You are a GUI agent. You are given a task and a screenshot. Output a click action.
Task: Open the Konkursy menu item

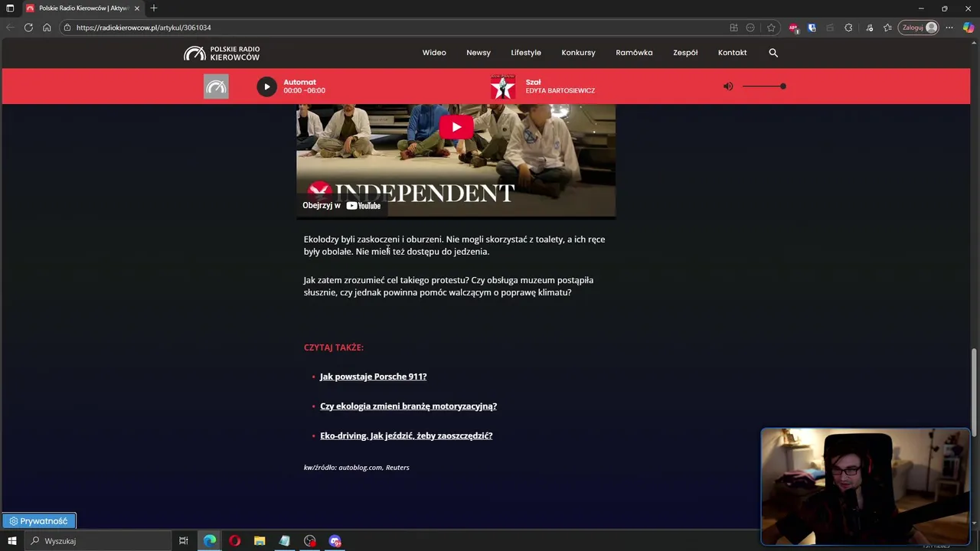coord(578,53)
